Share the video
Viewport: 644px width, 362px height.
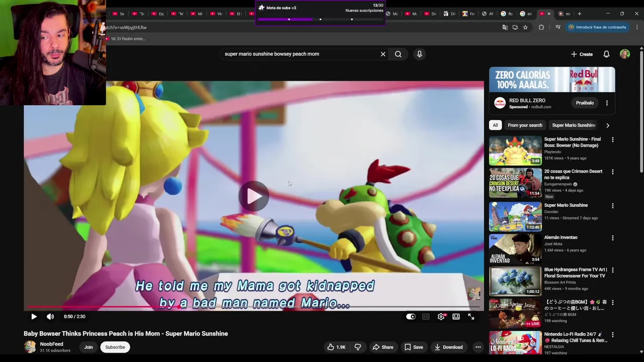point(383,347)
